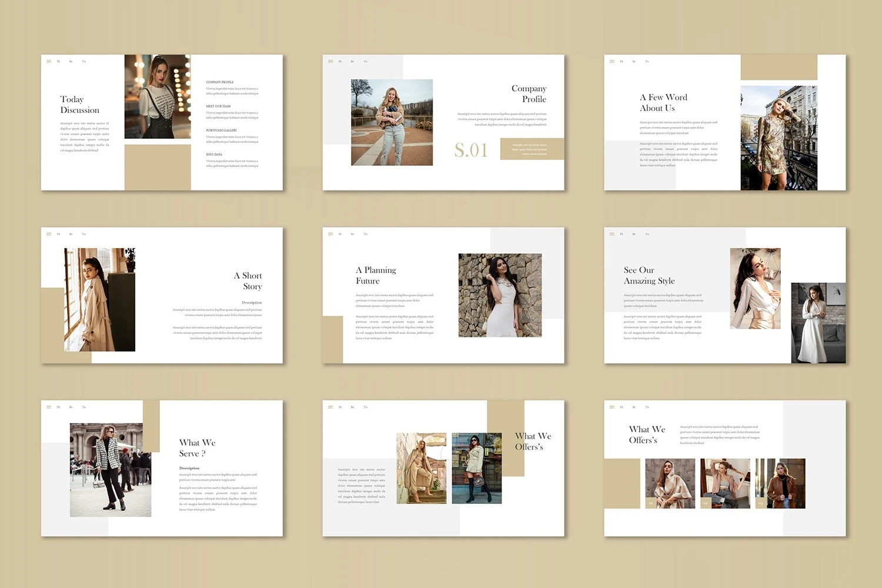
Task: Click hamburger icon on See Our Amazing Style slide
Action: coord(612,234)
